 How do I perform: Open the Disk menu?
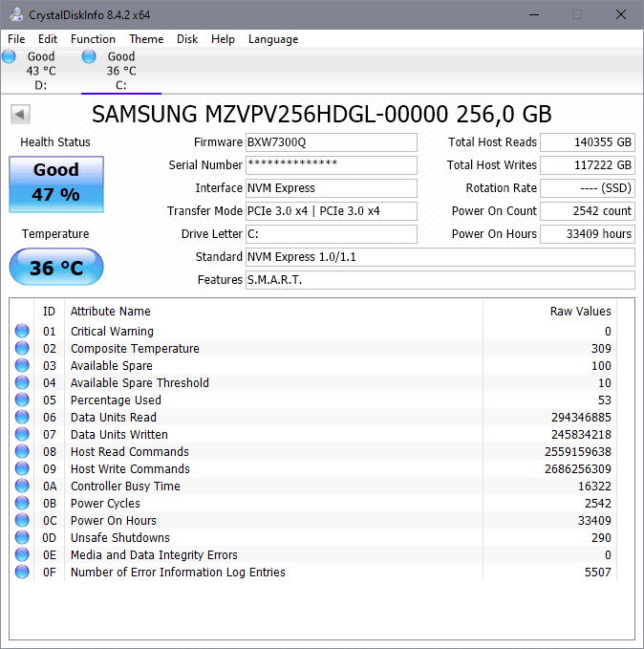pyautogui.click(x=187, y=39)
